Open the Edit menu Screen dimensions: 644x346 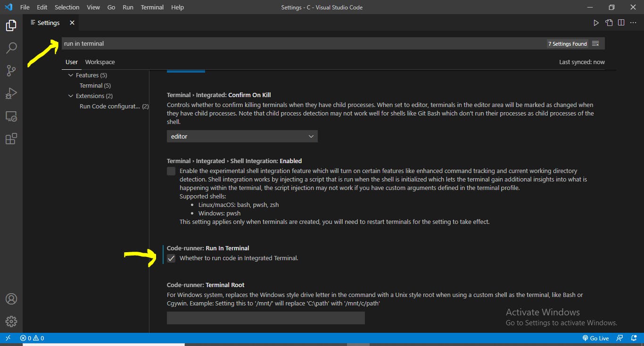pos(42,7)
